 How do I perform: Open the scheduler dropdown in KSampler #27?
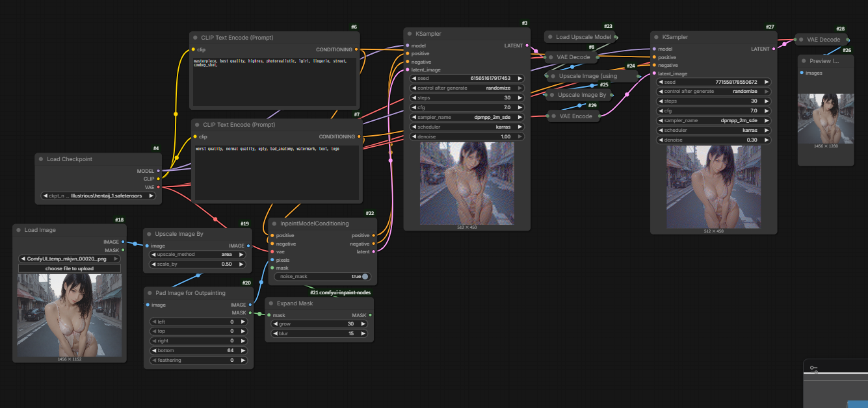pos(714,130)
